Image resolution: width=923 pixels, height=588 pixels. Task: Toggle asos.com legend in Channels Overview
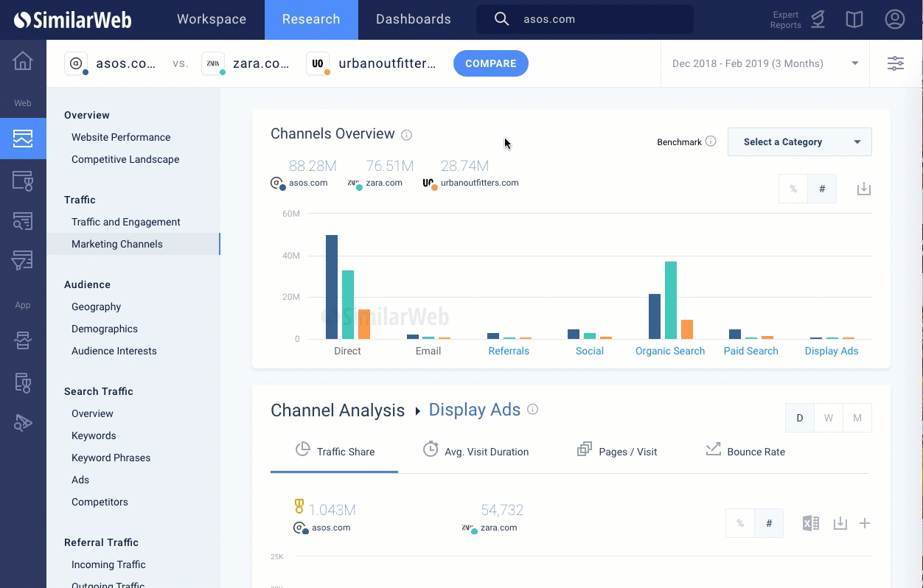pyautogui.click(x=299, y=183)
